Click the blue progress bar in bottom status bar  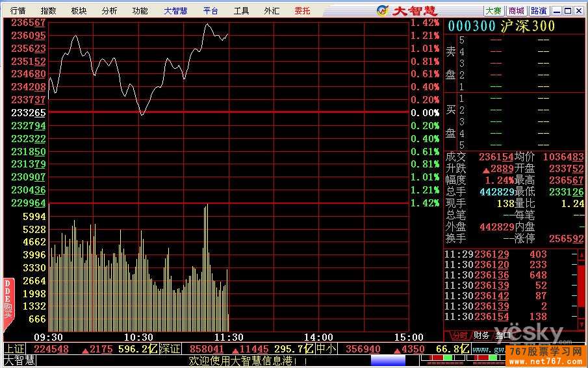click(x=388, y=361)
